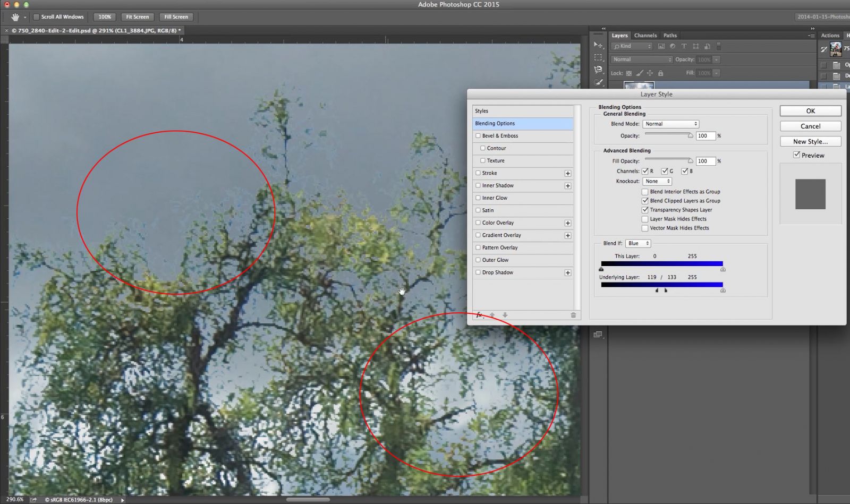Open the Blend Mode dropdown in General Blending

670,124
